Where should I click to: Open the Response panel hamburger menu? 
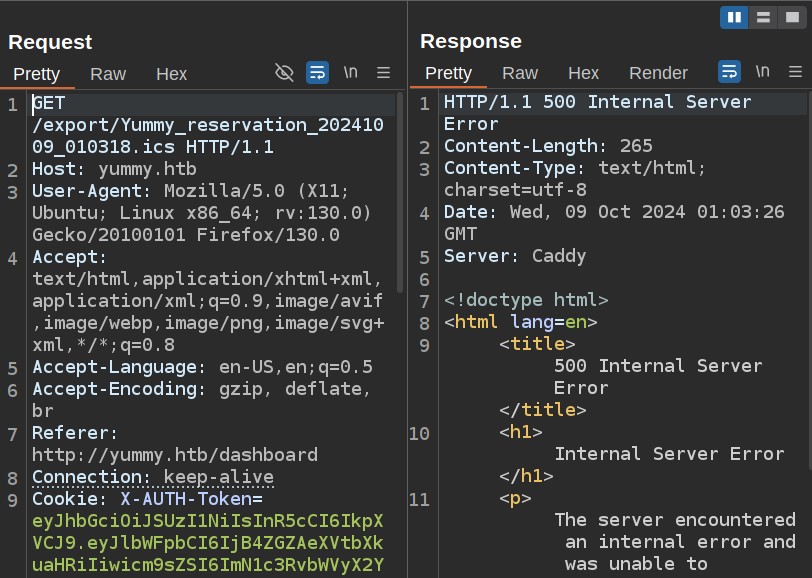point(795,72)
